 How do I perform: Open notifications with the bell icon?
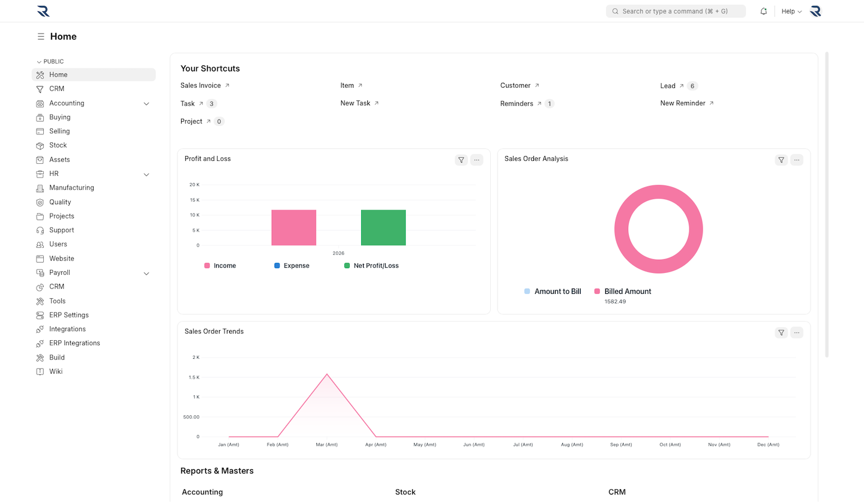tap(763, 11)
